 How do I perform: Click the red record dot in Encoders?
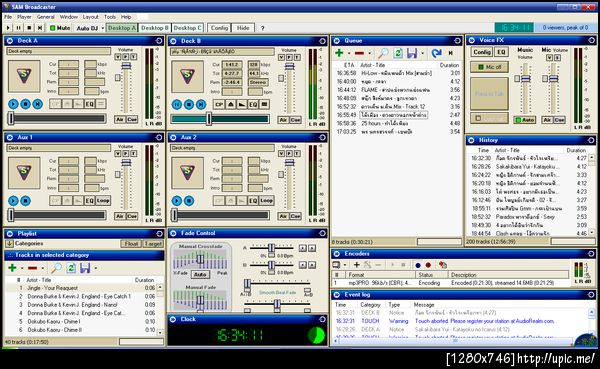428,265
